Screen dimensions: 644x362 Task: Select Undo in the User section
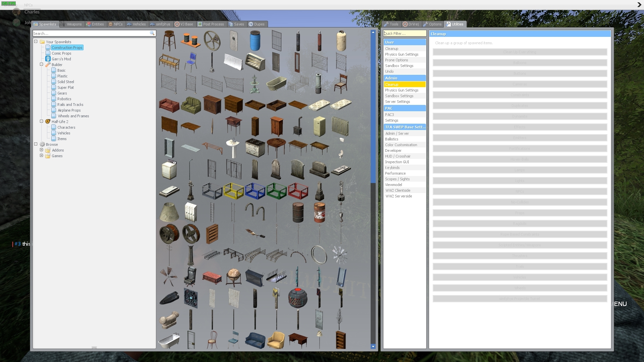(x=389, y=71)
